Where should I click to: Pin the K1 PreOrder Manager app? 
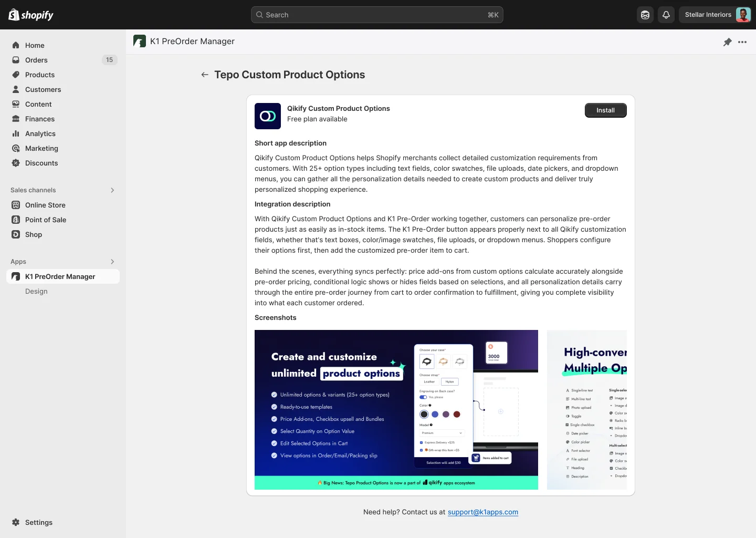tap(728, 42)
